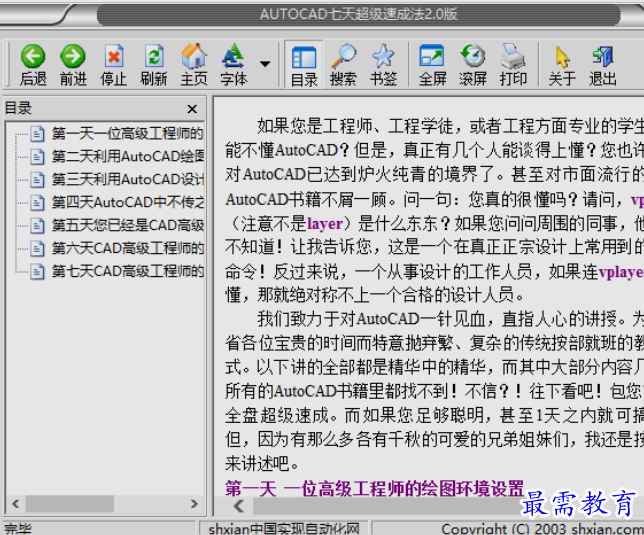
Task: Click left arrow of contents panel scrollbar
Action: [x=16, y=504]
